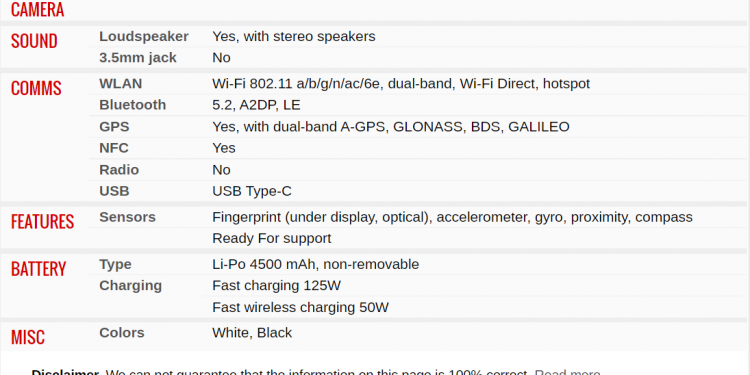Open the Loudspeaker glossary link

[x=143, y=36]
